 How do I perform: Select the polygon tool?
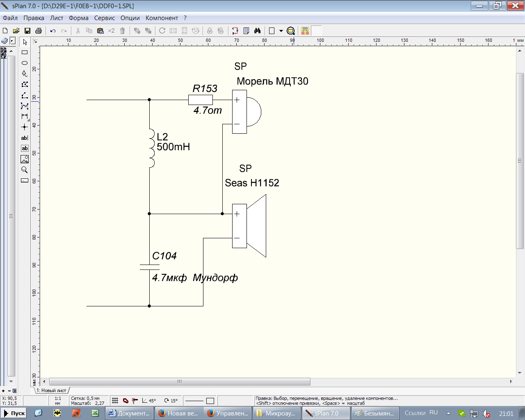click(x=25, y=84)
